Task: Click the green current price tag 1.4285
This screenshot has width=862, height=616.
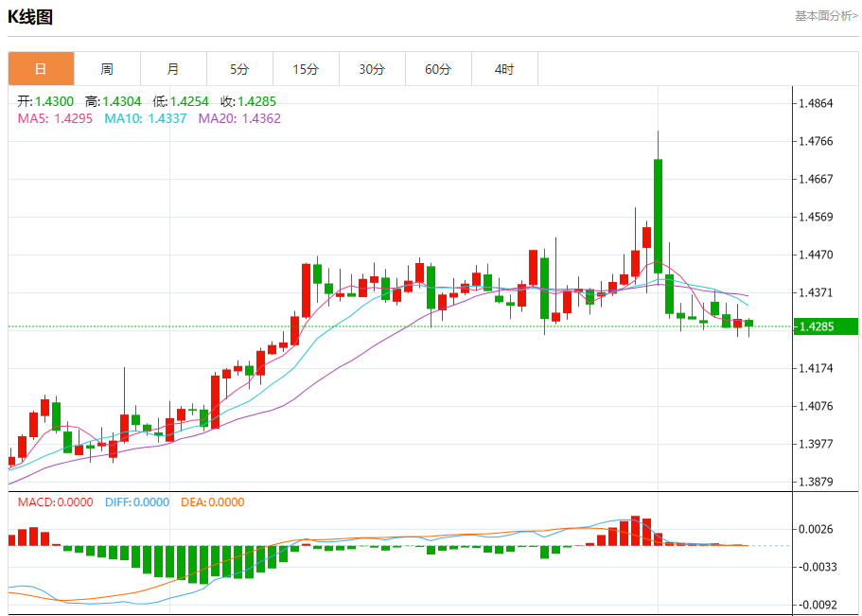Action: [826, 326]
